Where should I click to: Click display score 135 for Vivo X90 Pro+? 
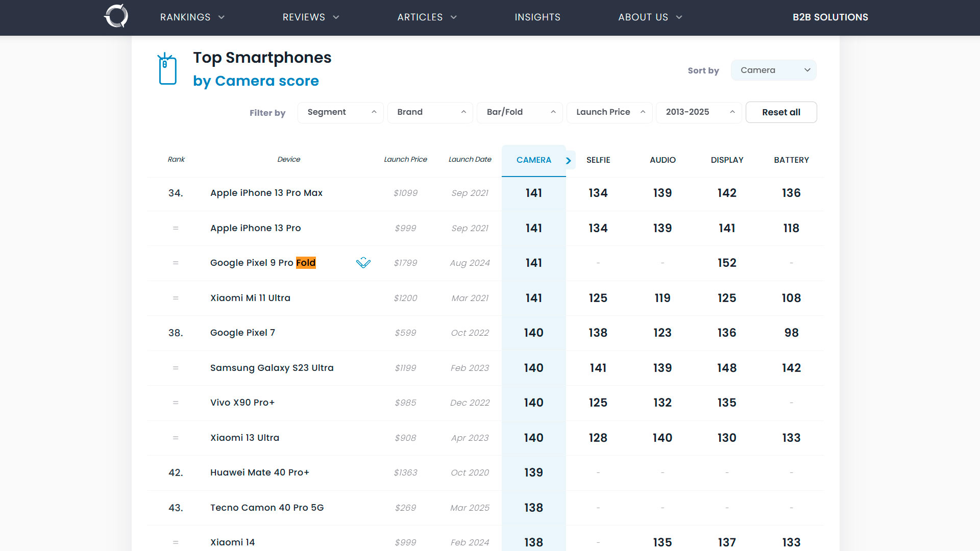[727, 403]
